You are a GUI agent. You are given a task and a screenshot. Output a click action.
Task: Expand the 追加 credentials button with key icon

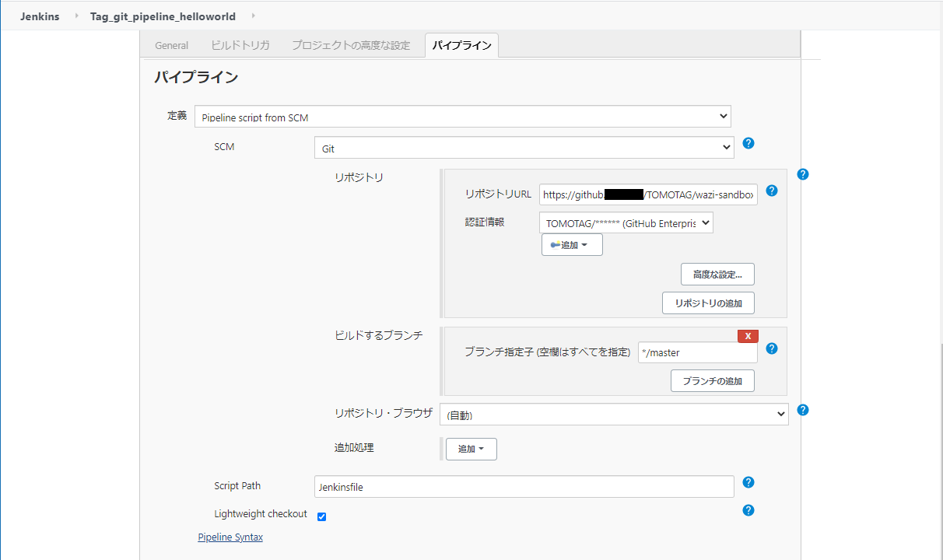[x=572, y=245]
